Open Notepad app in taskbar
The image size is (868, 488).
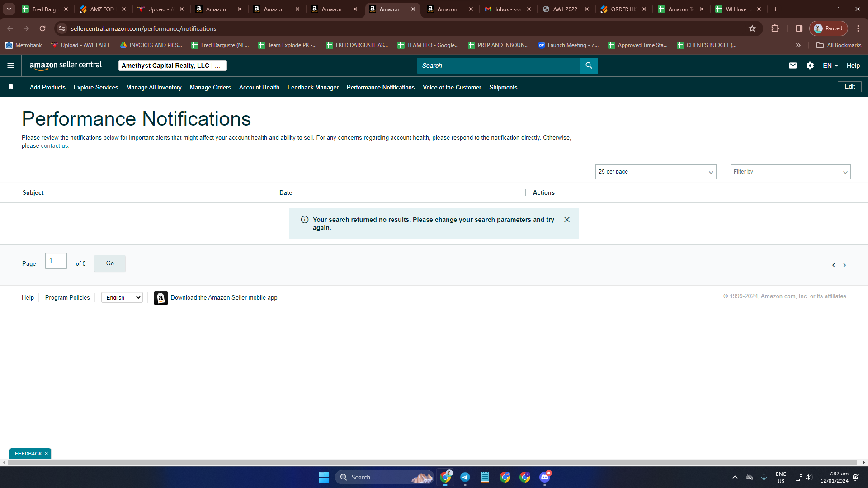coord(485,477)
